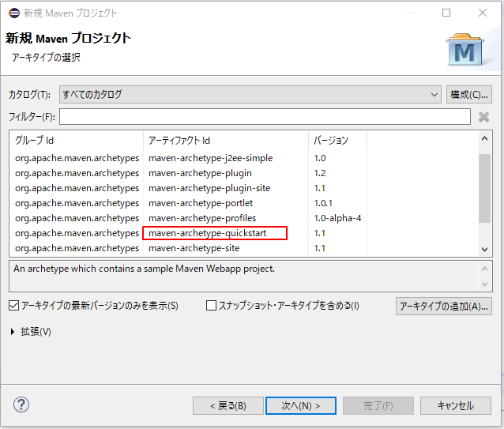
Task: Enable include snapshot archetypes checkbox
Action: point(212,306)
